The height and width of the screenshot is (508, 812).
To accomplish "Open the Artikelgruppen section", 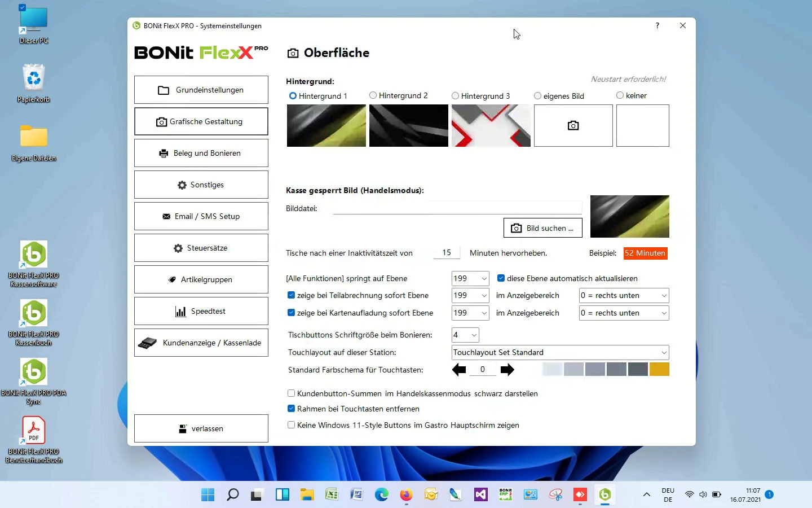I will [201, 279].
